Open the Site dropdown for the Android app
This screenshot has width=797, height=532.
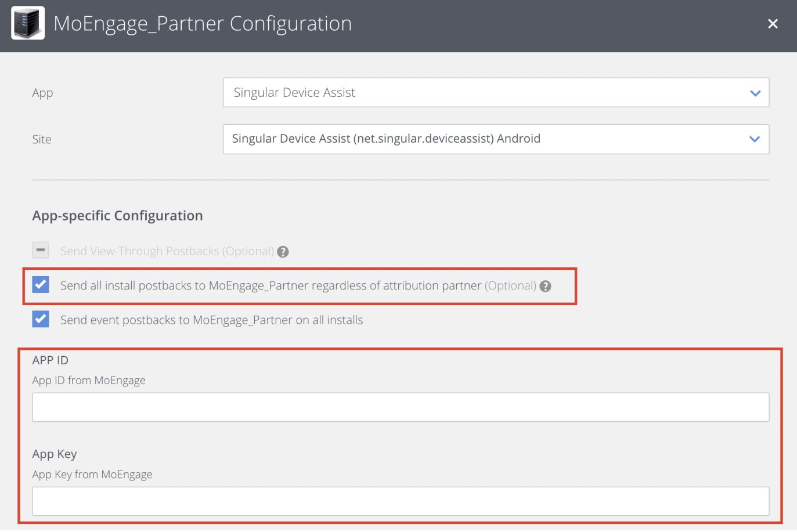coord(496,139)
